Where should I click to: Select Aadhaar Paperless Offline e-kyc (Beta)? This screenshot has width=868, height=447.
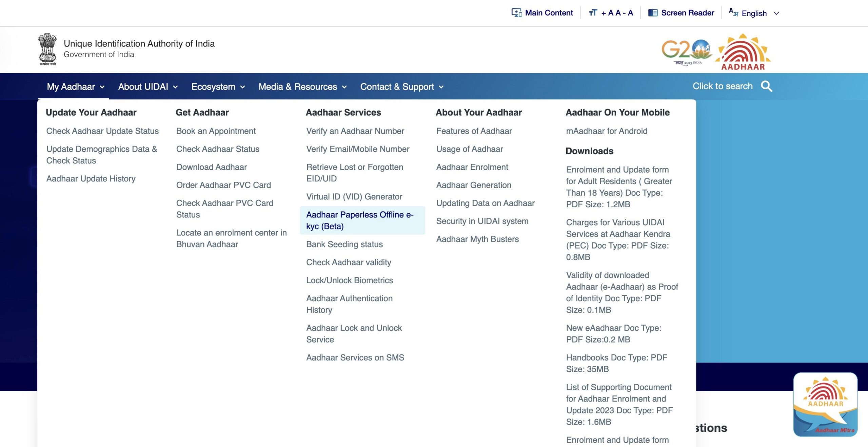tap(362, 220)
